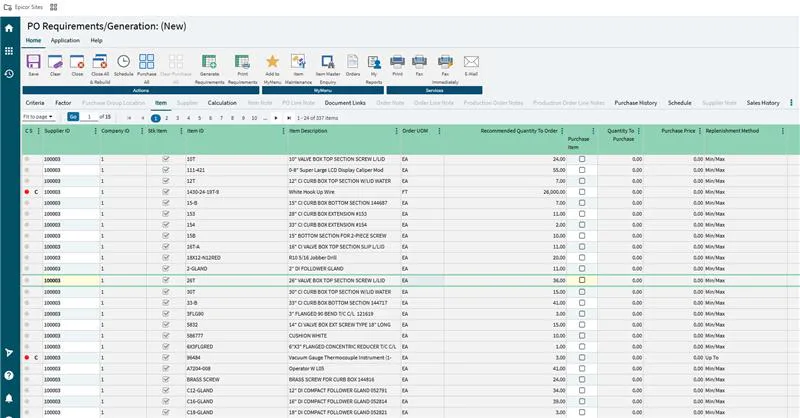Click the Purchase All grid icon
Viewport: 800px width, 418px height.
(146, 62)
